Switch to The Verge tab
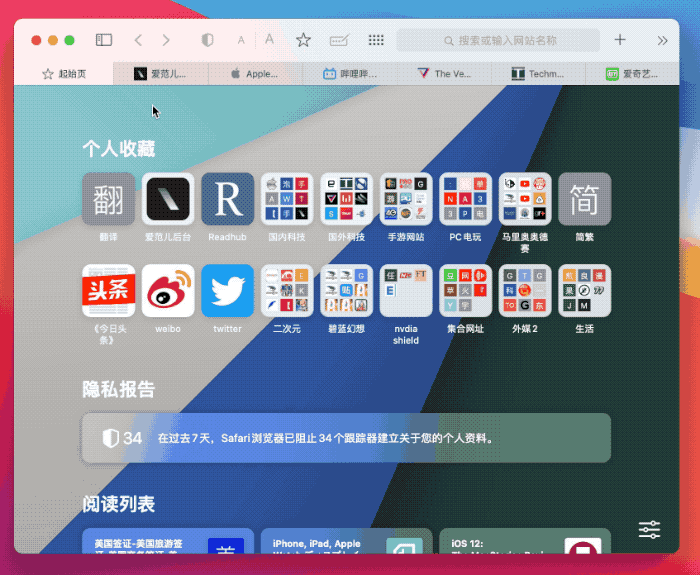Image resolution: width=700 pixels, height=575 pixels. (444, 74)
